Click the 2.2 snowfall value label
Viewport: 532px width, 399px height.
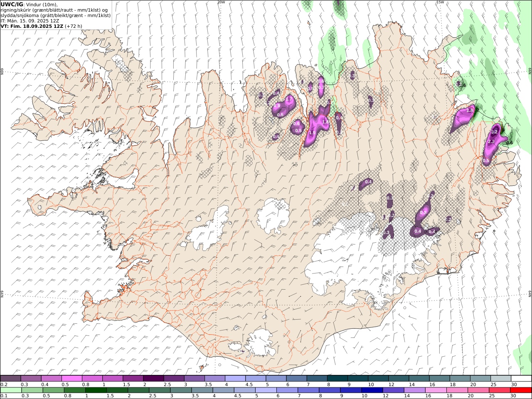pos(491,142)
